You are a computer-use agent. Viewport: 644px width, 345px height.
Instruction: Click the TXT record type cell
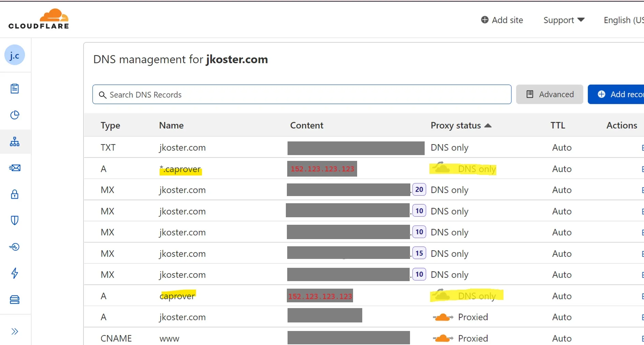pyautogui.click(x=108, y=148)
